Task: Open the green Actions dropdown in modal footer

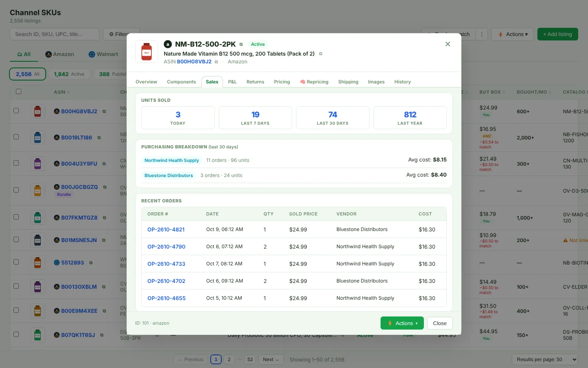Action: click(402, 323)
